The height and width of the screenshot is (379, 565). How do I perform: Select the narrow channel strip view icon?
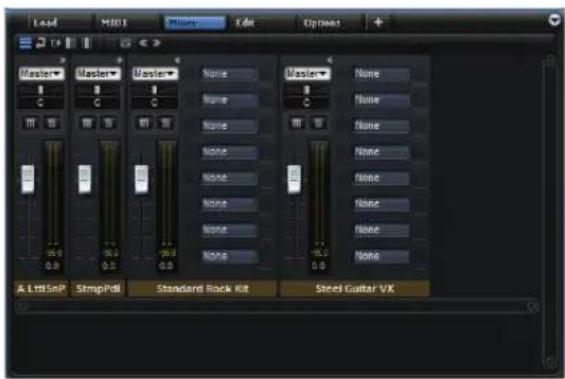[x=86, y=43]
